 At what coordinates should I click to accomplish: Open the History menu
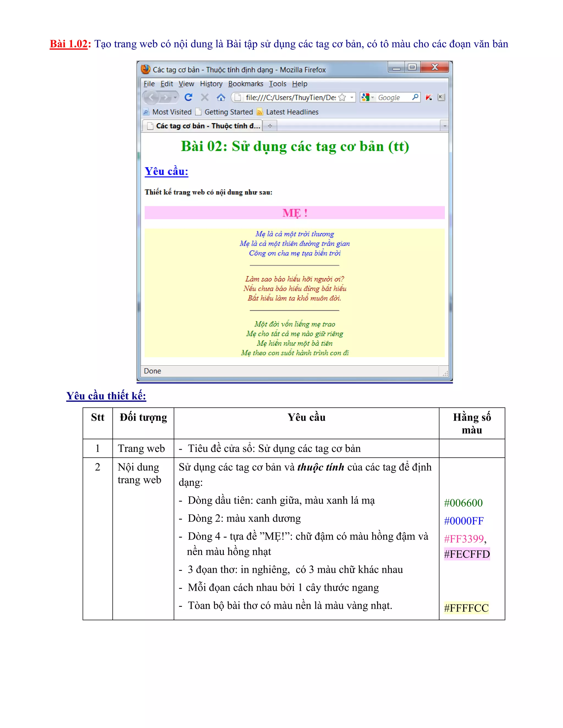point(211,84)
